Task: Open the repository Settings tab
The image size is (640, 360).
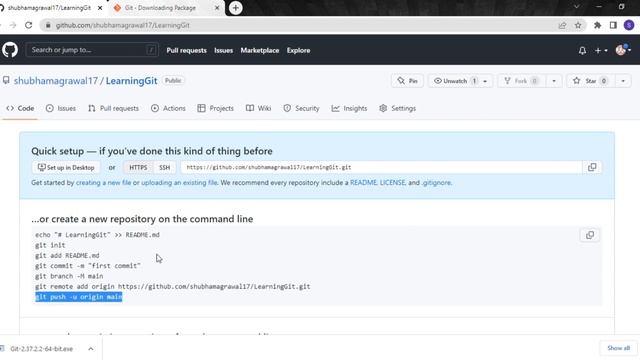Action: click(x=398, y=108)
